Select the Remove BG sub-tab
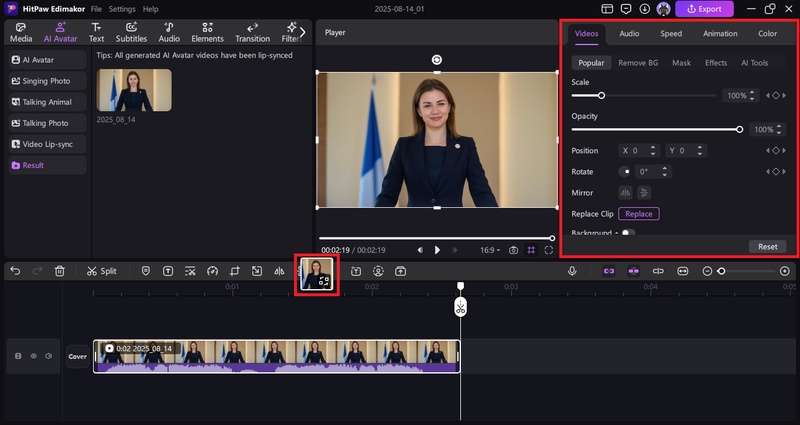 (x=638, y=63)
